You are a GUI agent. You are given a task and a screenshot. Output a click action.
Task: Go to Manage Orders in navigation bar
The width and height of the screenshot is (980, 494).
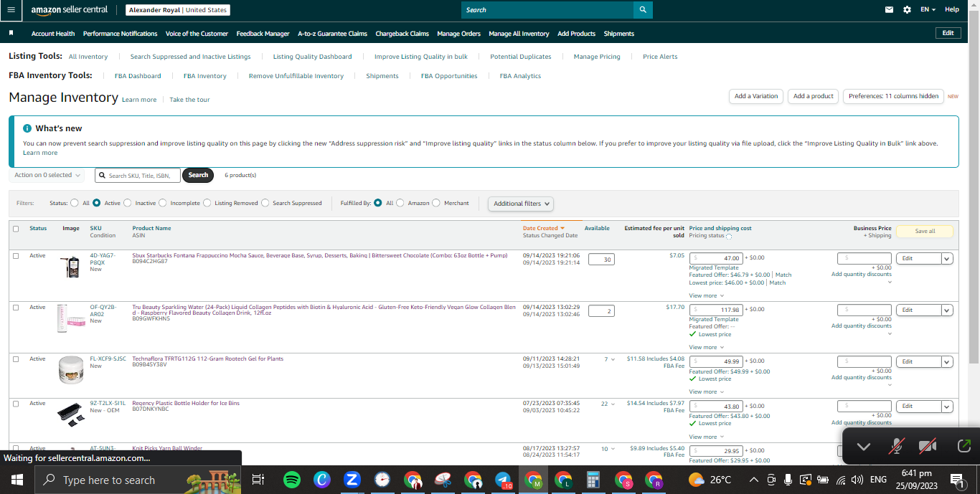click(458, 34)
